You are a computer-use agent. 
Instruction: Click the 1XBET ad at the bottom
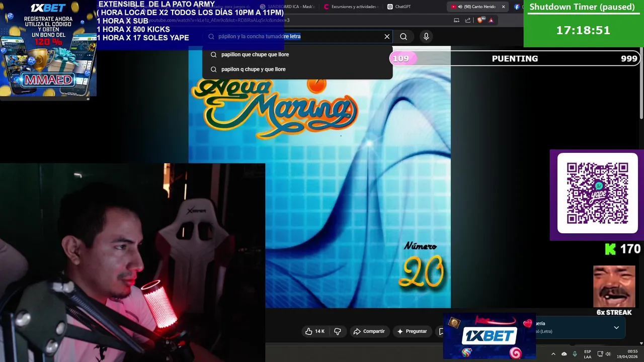point(489,336)
